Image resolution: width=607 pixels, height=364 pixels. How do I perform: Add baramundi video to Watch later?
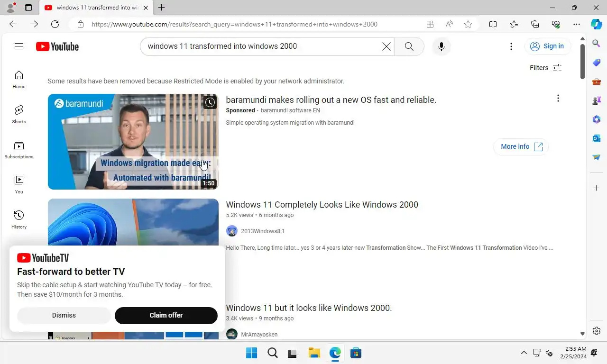tap(210, 102)
